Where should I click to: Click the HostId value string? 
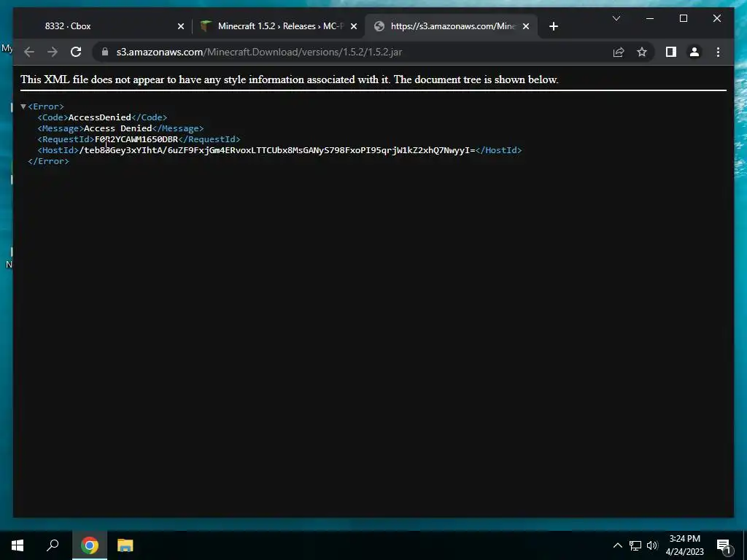(x=276, y=150)
